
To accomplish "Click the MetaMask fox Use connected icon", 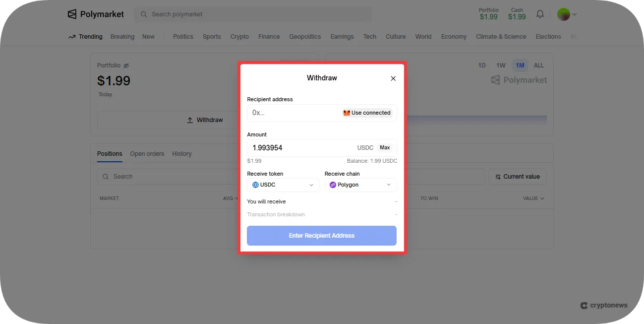I will [347, 113].
